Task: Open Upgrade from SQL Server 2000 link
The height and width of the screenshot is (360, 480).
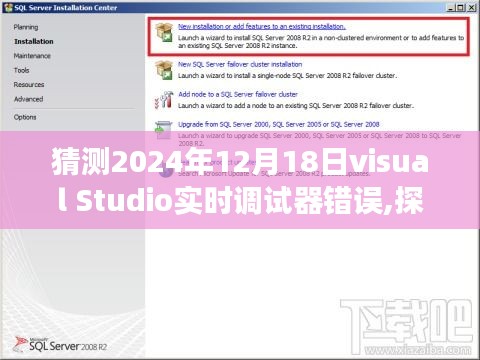Action: 279,124
